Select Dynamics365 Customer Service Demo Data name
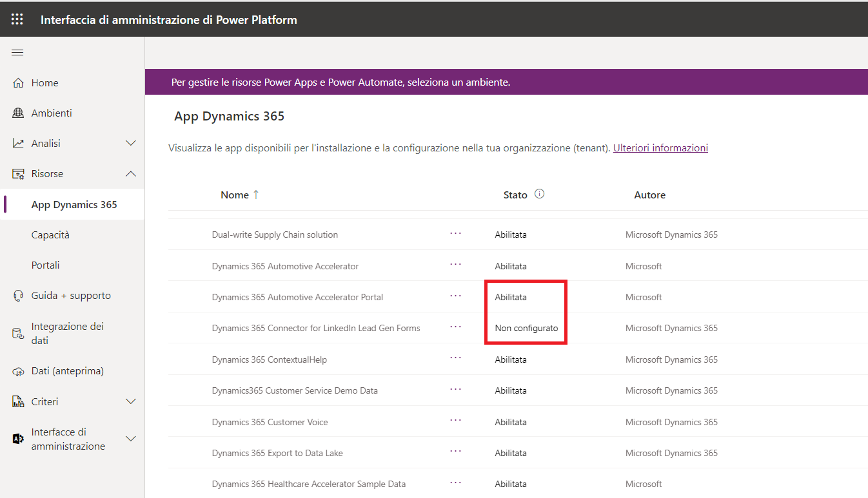The width and height of the screenshot is (868, 498). [x=295, y=390]
